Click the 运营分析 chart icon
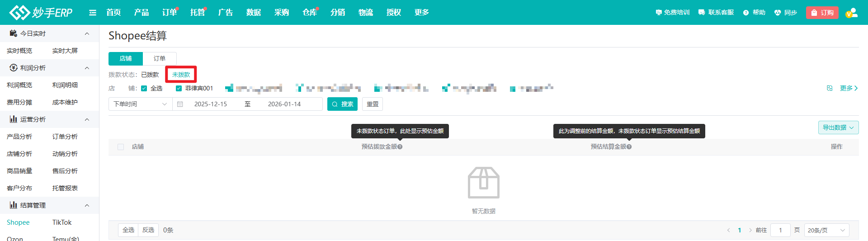The image size is (868, 241). (13, 119)
